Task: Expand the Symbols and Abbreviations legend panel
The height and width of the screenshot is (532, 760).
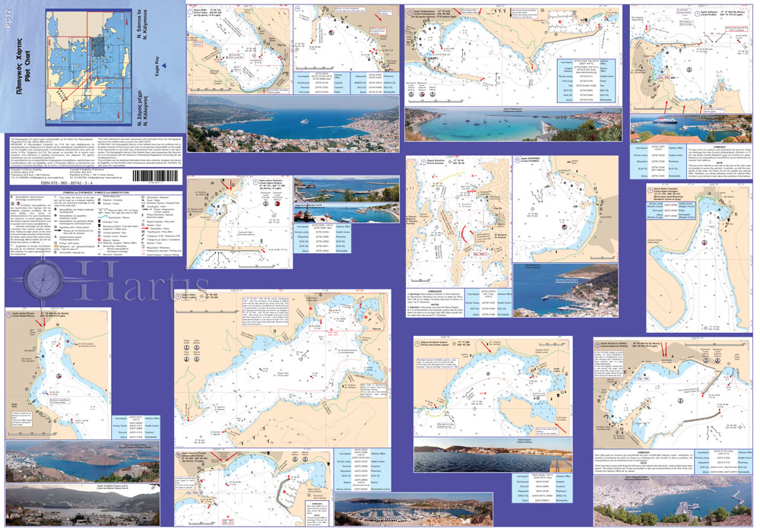Action: [96, 192]
